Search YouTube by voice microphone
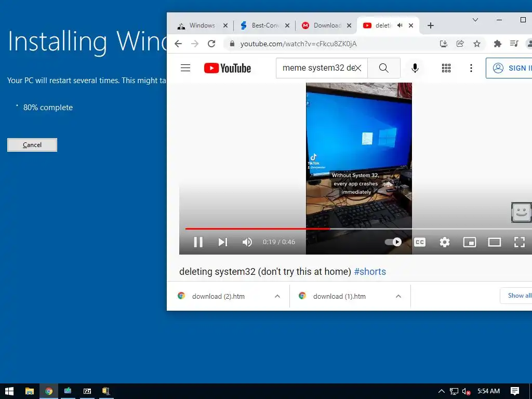Screen dimensions: 532x399 point(415,68)
